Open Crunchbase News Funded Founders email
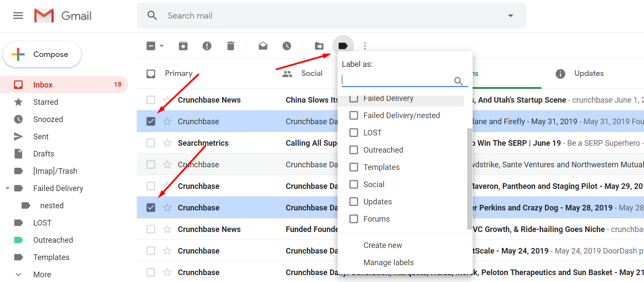The height and width of the screenshot is (282, 644). pyautogui.click(x=391, y=229)
